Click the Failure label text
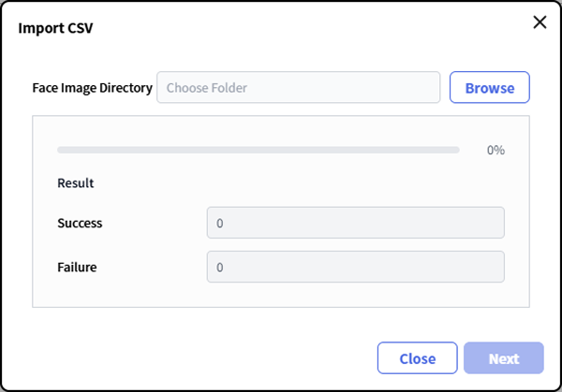 [77, 267]
